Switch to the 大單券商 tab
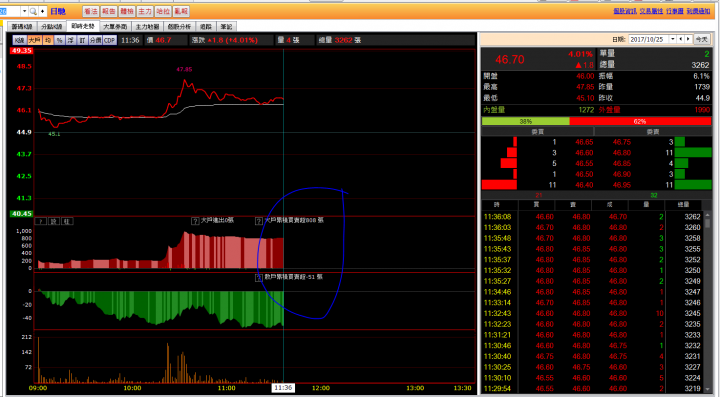This screenshot has width=720, height=397. (115, 27)
